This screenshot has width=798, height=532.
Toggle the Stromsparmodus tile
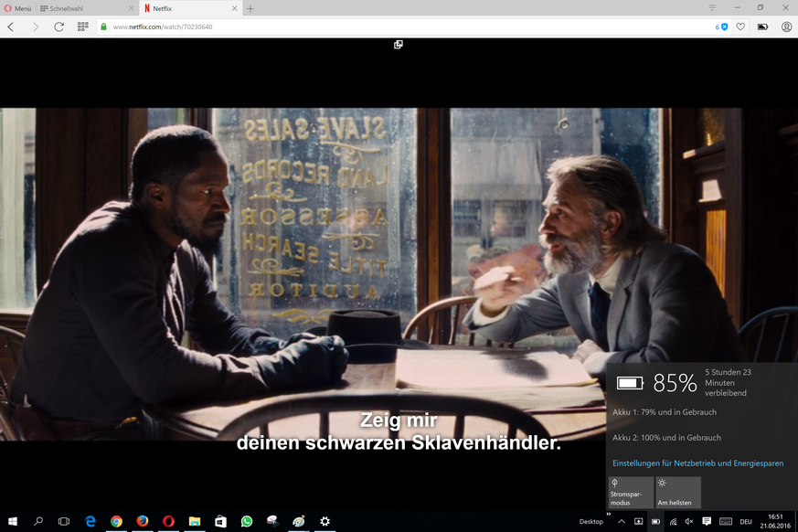coord(631,493)
